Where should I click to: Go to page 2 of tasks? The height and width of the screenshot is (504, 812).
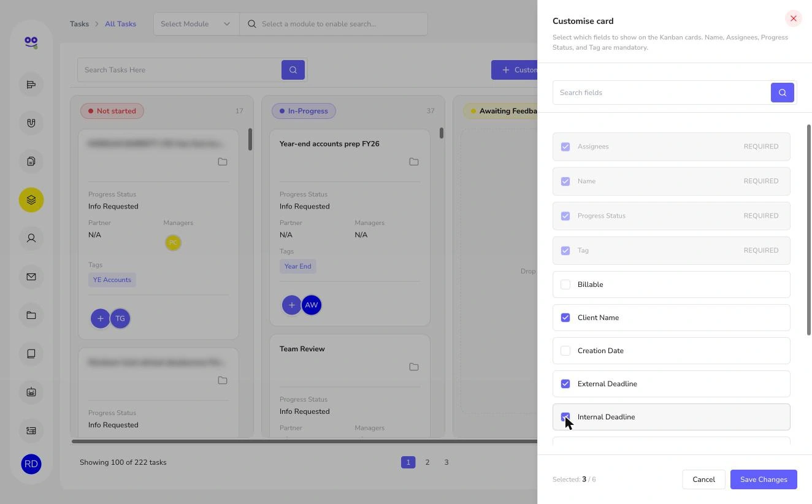click(427, 462)
